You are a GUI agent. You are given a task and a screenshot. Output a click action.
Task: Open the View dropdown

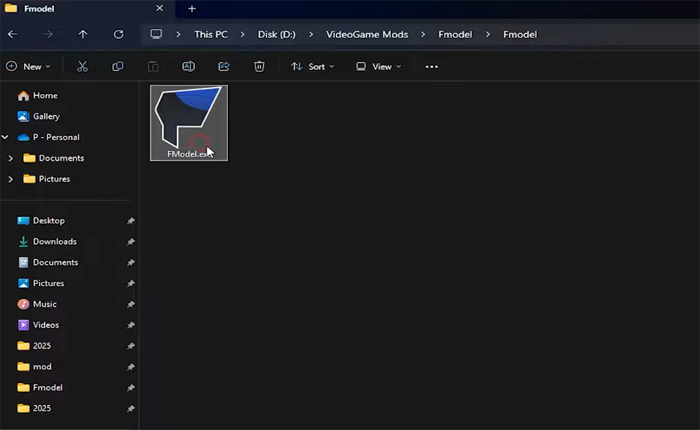coord(379,67)
